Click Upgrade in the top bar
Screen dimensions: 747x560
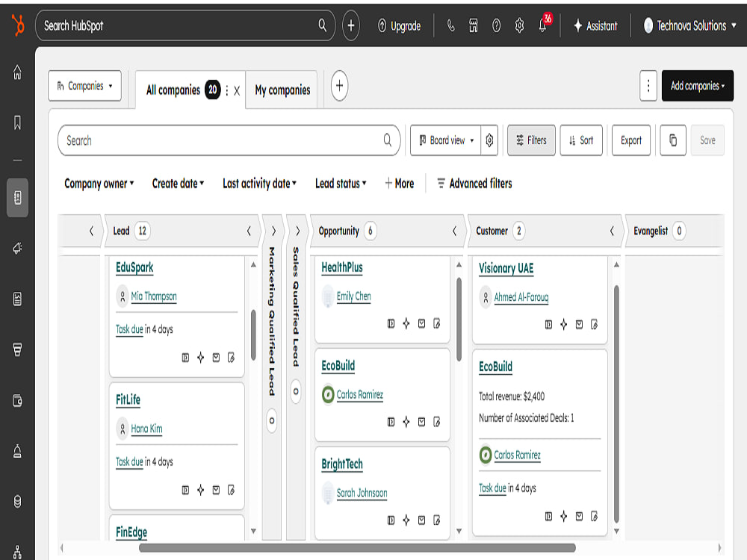(x=399, y=25)
